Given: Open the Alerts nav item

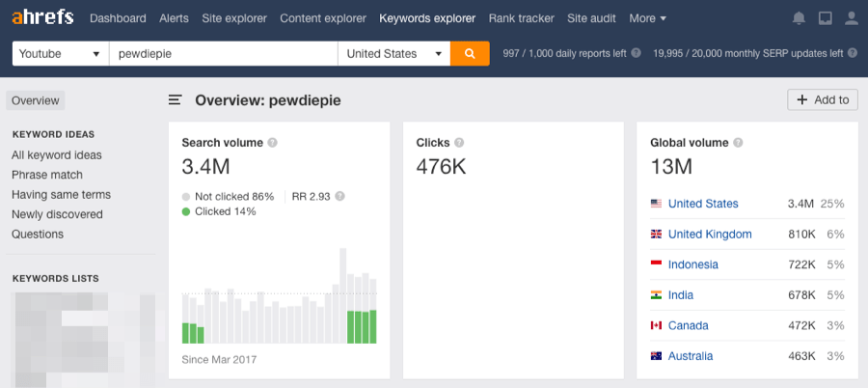Looking at the screenshot, I should [x=174, y=18].
